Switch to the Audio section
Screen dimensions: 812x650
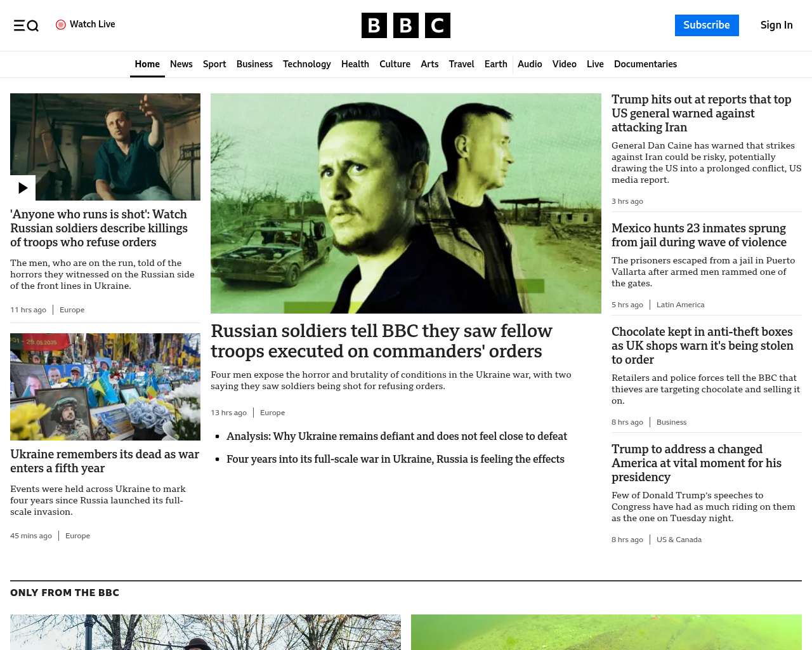[x=530, y=64]
